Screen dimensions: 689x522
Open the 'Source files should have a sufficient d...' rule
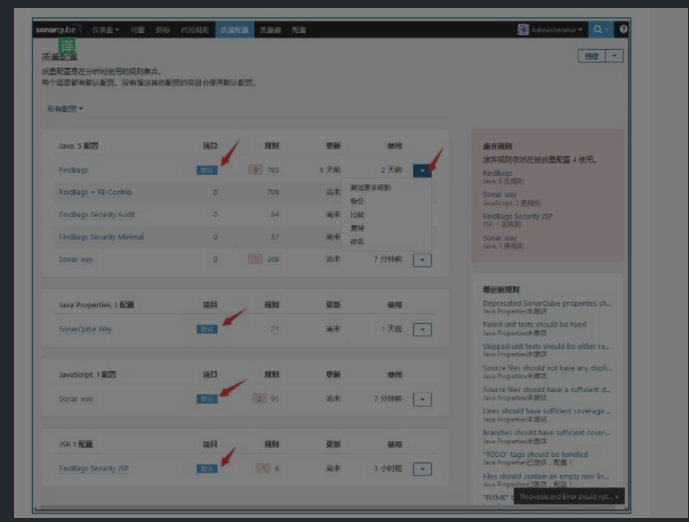coord(547,389)
